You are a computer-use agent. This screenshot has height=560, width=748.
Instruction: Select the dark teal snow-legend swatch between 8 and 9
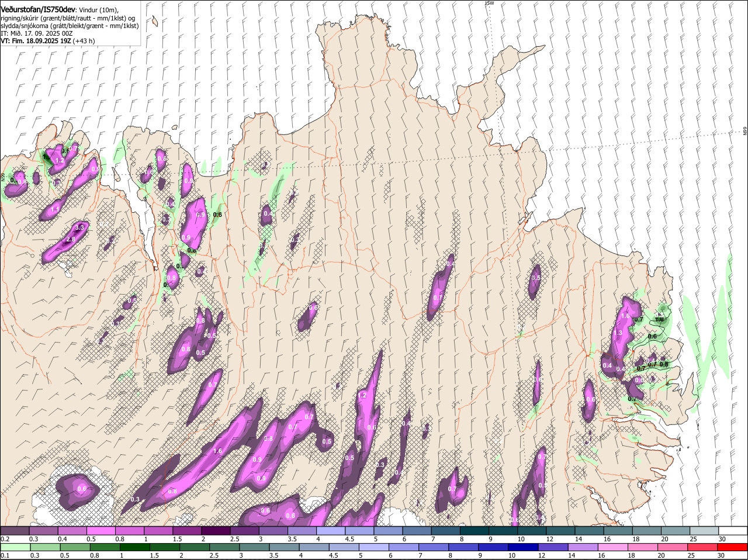(x=475, y=530)
